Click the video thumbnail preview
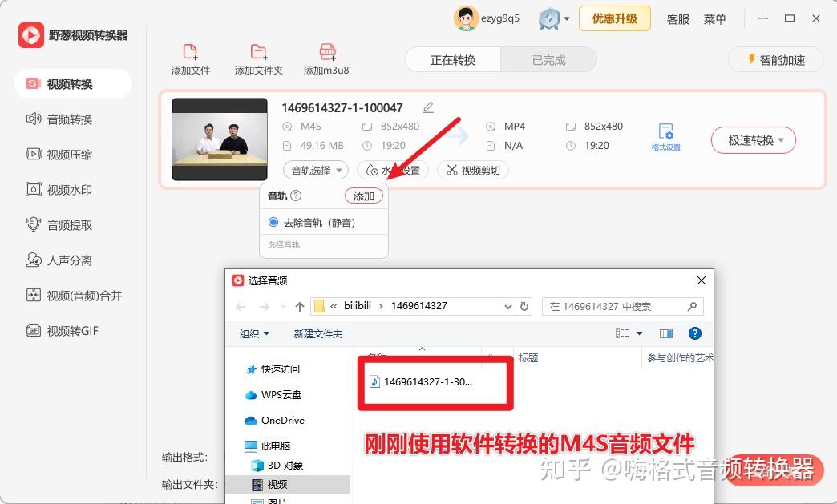The height and width of the screenshot is (504, 837). tap(220, 139)
